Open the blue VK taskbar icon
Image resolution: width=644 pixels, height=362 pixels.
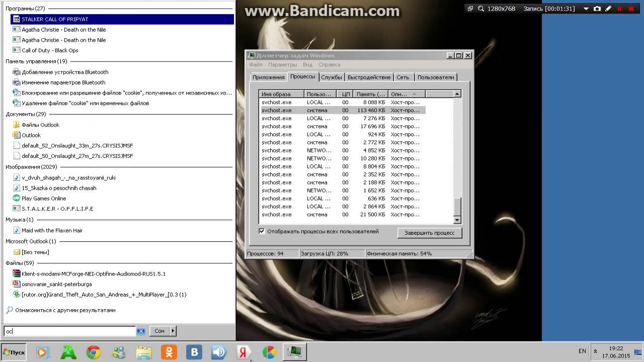pyautogui.click(x=194, y=352)
